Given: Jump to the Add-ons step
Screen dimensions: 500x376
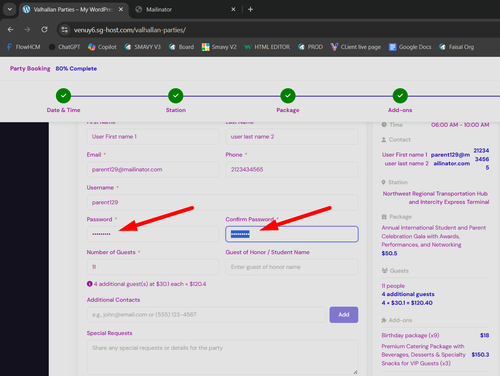Looking at the screenshot, I should click(x=400, y=96).
